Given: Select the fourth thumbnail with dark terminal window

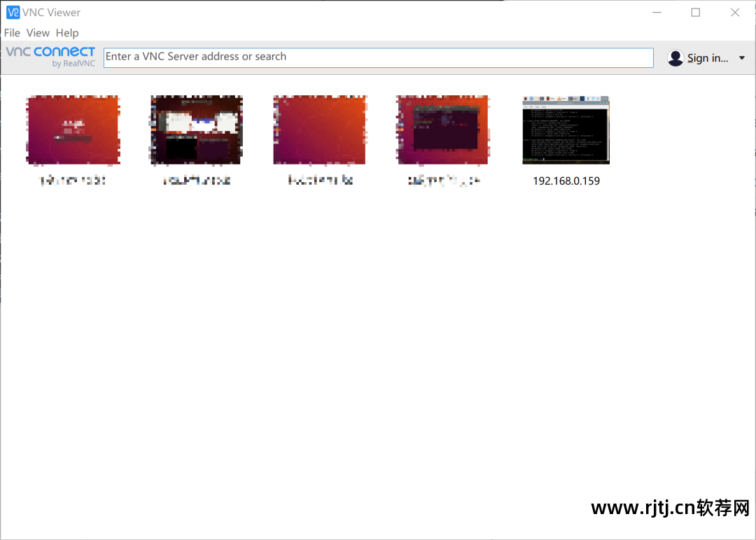Looking at the screenshot, I should tap(442, 130).
